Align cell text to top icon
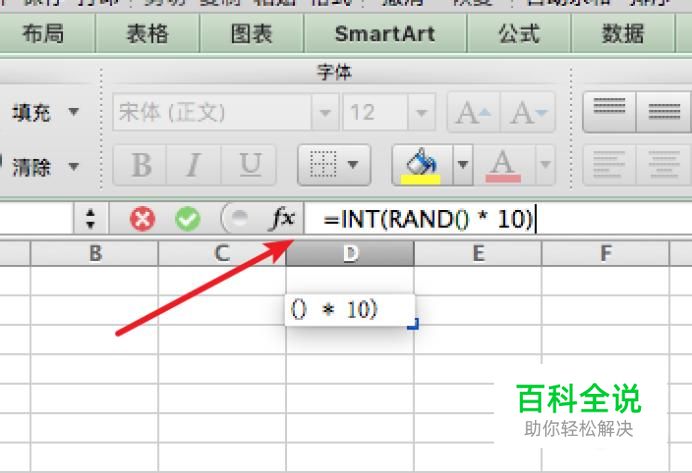692x473 pixels. click(x=609, y=111)
